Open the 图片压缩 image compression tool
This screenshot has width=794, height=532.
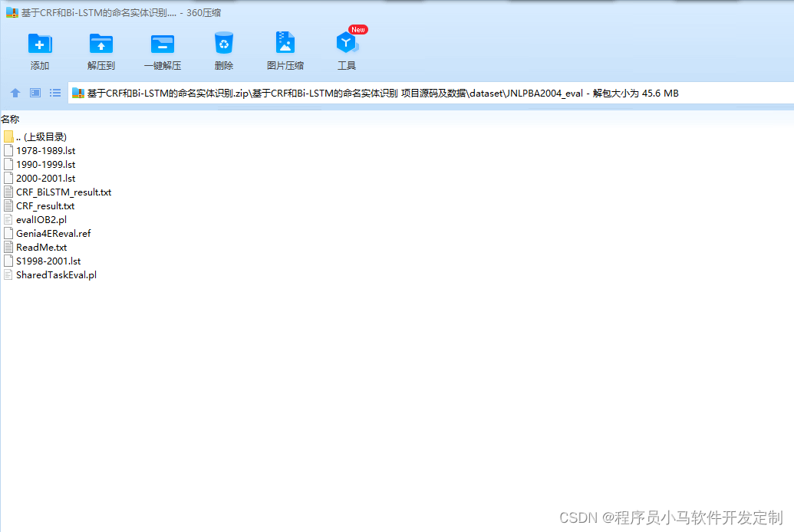[285, 48]
